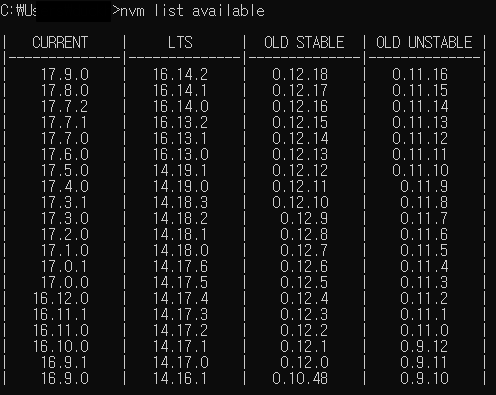Select old unstable version 0.11.5
Screen dimensions: 496x395
click(x=424, y=250)
